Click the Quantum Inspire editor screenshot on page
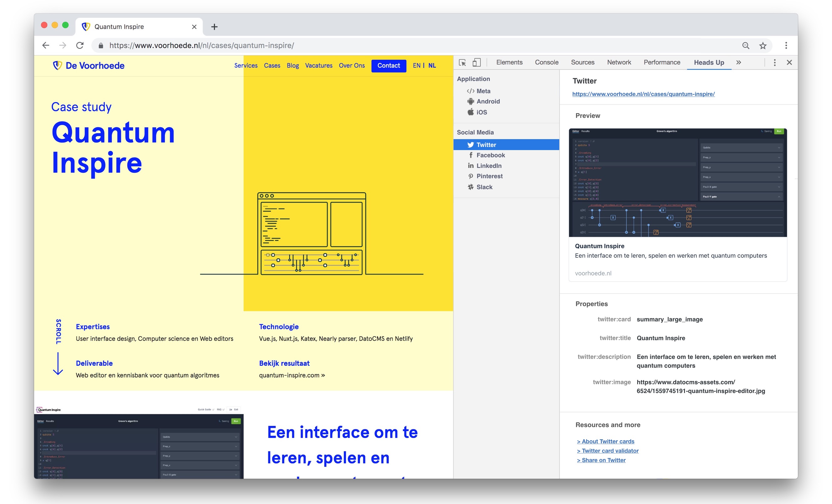The width and height of the screenshot is (832, 504). pos(139,442)
